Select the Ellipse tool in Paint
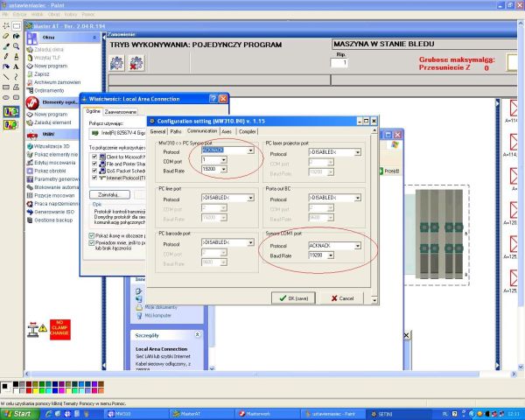Viewport: 525px width, 420px height. tap(6, 97)
